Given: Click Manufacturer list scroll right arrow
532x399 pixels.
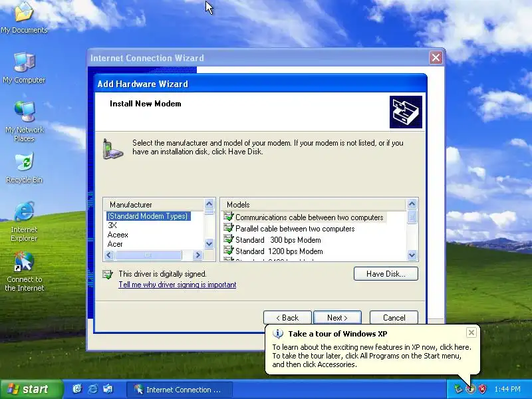Looking at the screenshot, I should [198, 255].
